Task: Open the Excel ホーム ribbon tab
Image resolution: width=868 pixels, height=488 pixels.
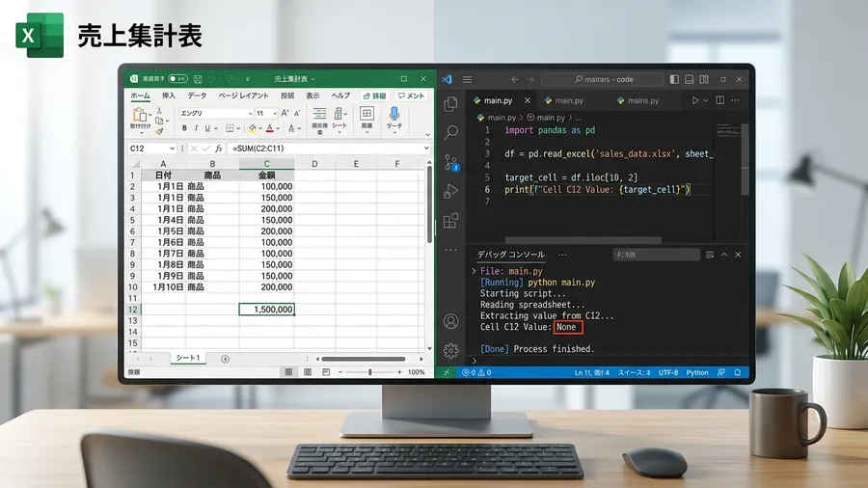Action: pos(140,95)
